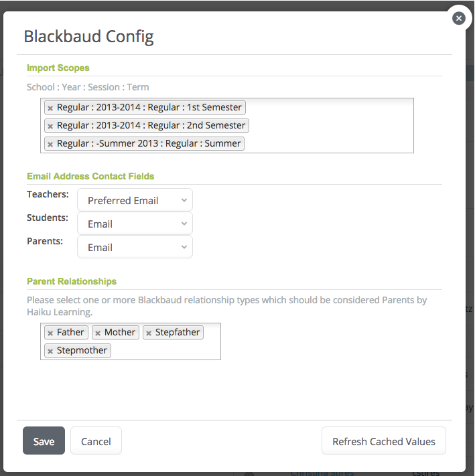Select the Mother tag label
Image resolution: width=475 pixels, height=476 pixels.
(x=120, y=332)
